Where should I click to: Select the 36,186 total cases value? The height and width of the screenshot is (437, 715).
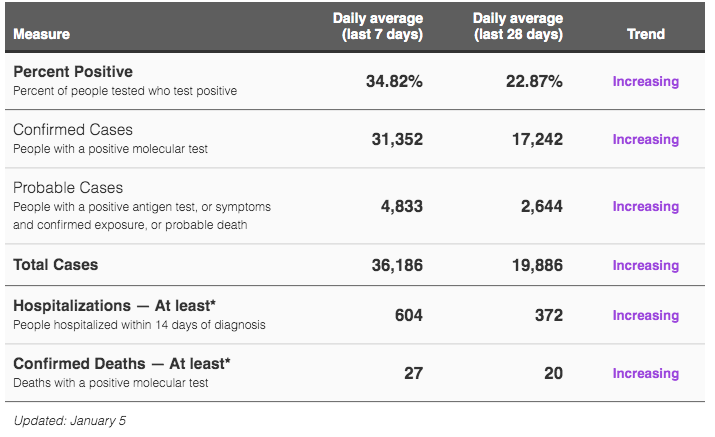(x=395, y=266)
